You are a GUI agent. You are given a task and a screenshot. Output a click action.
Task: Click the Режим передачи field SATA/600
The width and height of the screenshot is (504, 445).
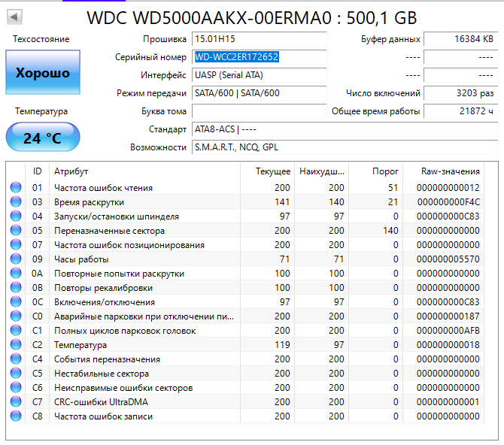click(259, 93)
